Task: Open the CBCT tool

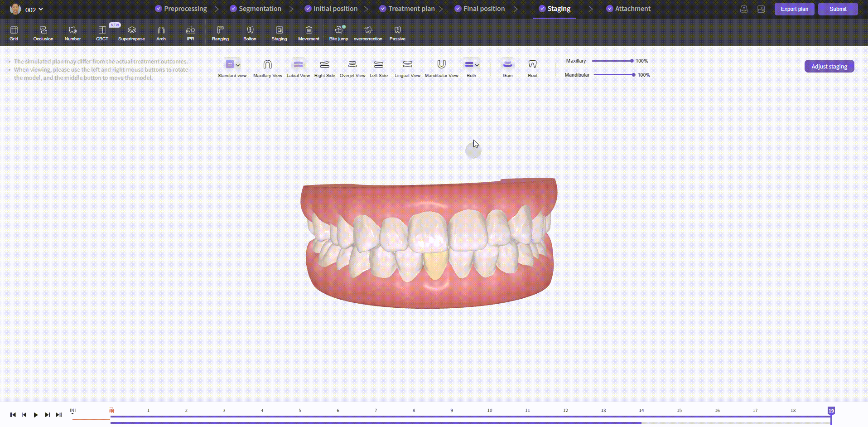Action: point(102,34)
